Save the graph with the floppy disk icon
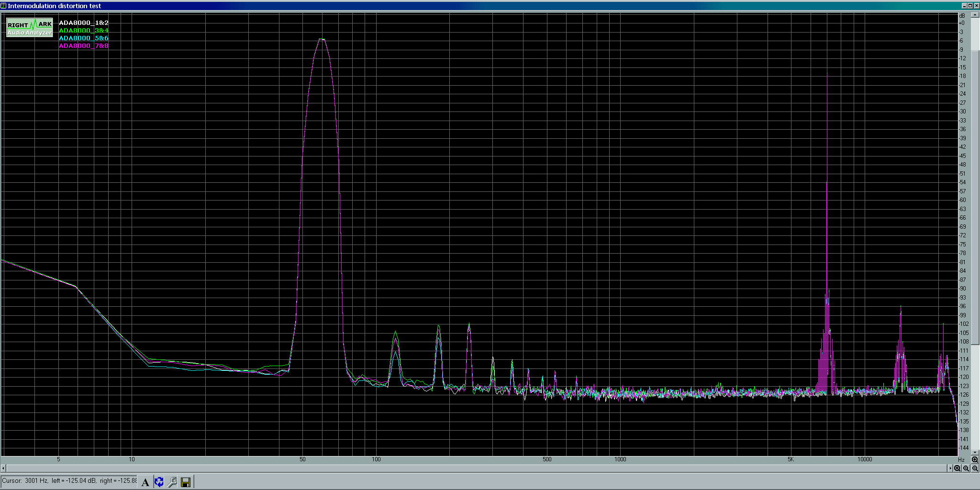 [186, 482]
